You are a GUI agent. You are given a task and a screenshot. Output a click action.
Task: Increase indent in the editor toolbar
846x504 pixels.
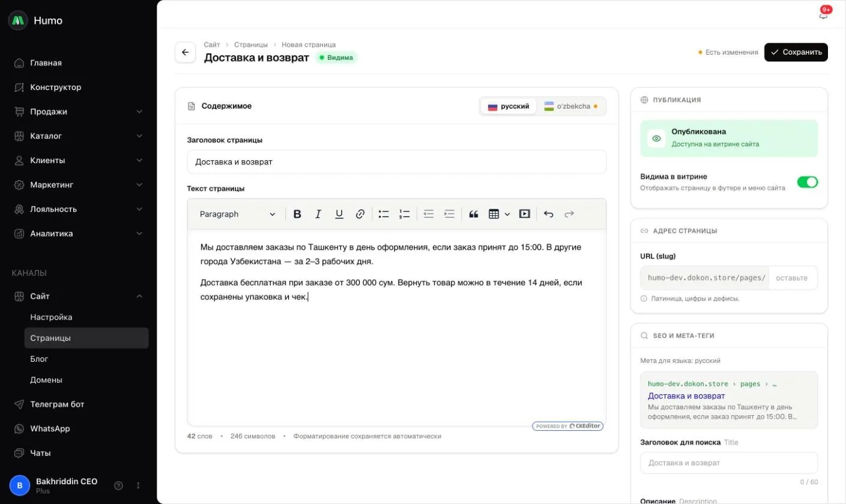pyautogui.click(x=449, y=214)
